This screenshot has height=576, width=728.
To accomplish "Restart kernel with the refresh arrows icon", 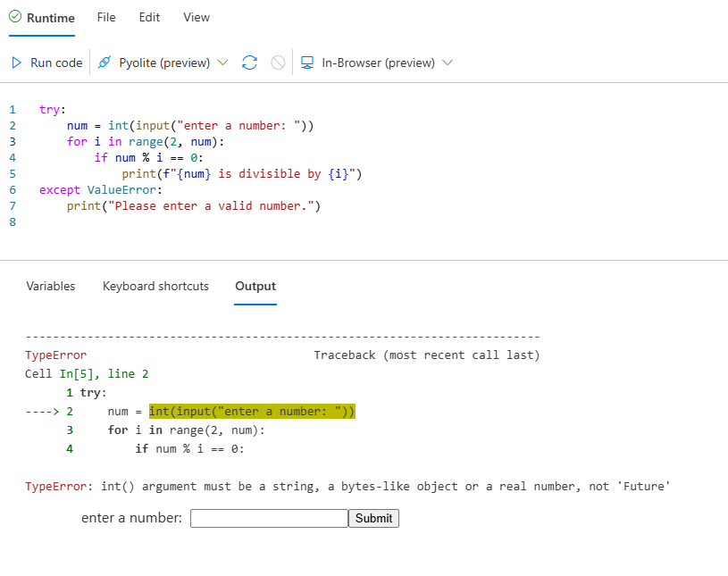I will click(x=250, y=63).
